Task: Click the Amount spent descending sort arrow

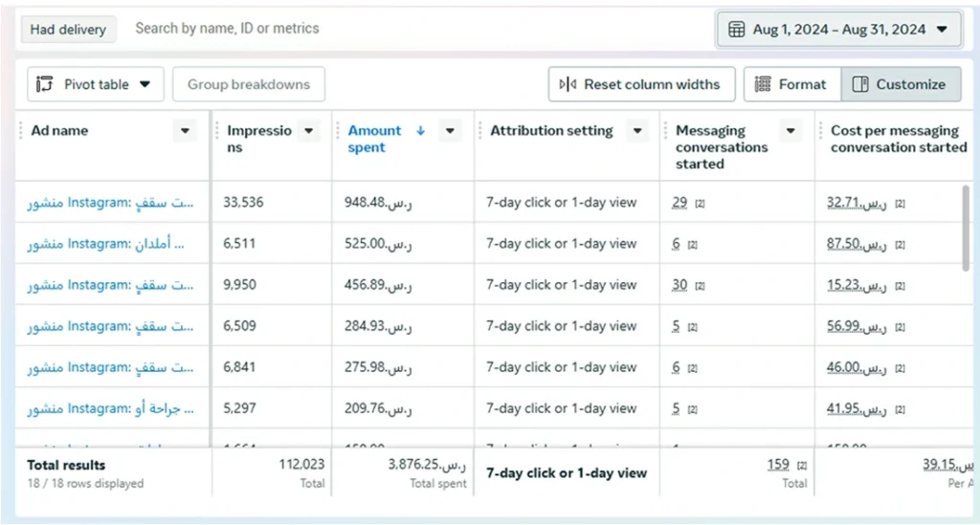Action: [x=421, y=130]
